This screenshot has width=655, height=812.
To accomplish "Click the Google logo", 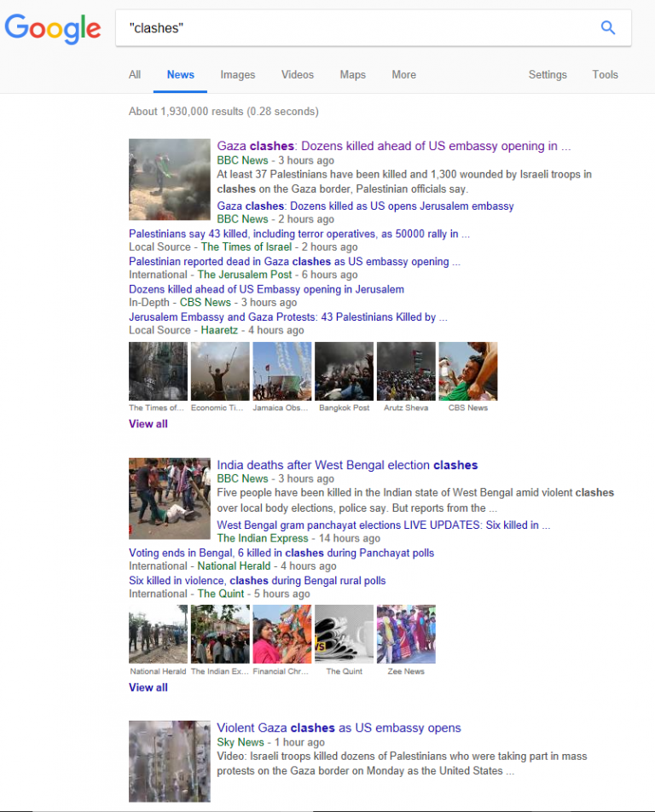I will coord(53,28).
